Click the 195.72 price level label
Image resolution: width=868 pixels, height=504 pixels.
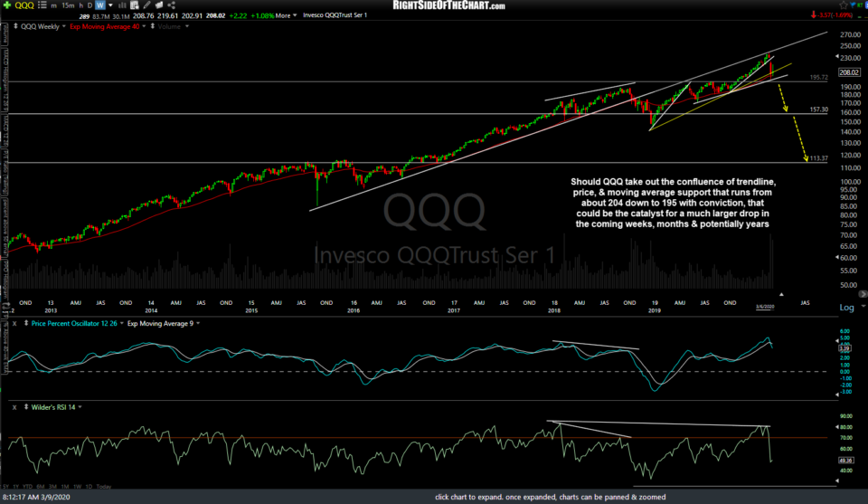(x=819, y=78)
